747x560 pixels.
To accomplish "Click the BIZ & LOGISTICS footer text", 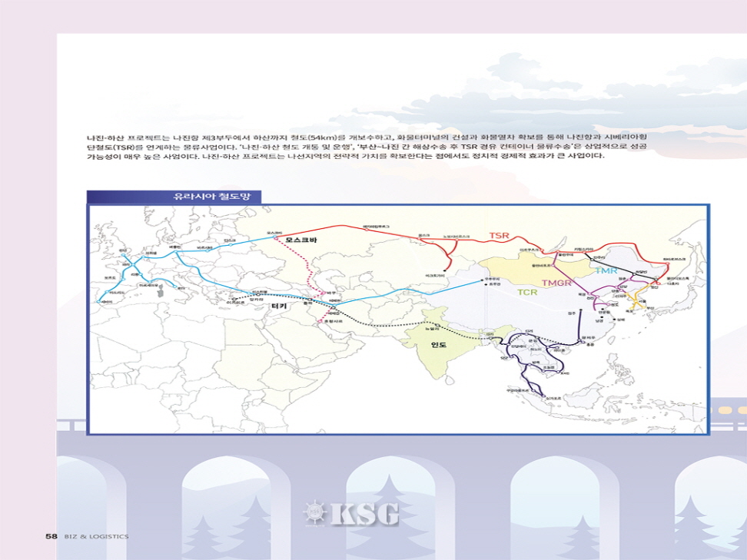I will coord(96,536).
